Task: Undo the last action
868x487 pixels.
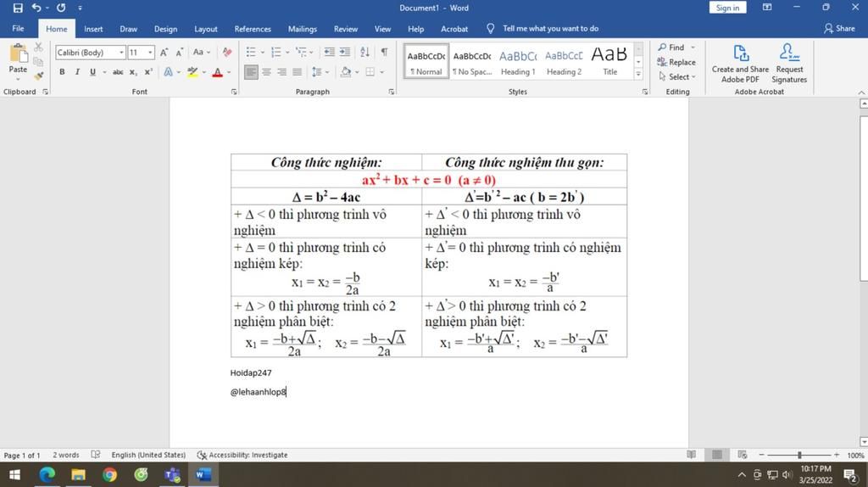Action: [x=36, y=8]
